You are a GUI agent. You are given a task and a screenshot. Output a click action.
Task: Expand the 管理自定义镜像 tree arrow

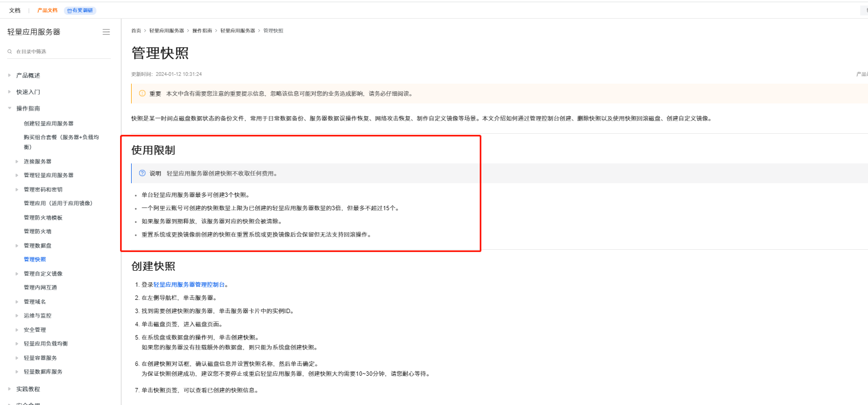point(17,273)
